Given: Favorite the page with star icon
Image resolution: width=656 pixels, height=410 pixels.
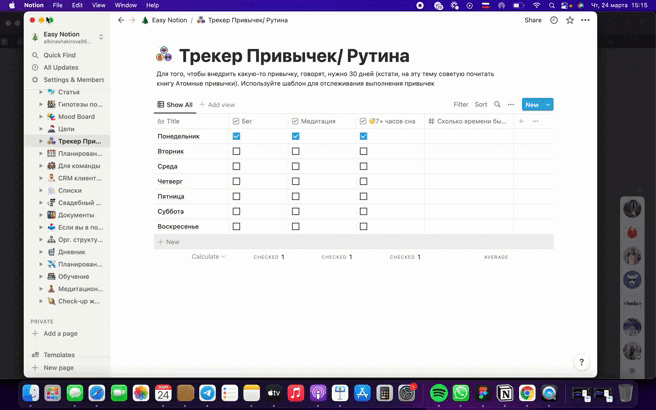Looking at the screenshot, I should point(570,20).
